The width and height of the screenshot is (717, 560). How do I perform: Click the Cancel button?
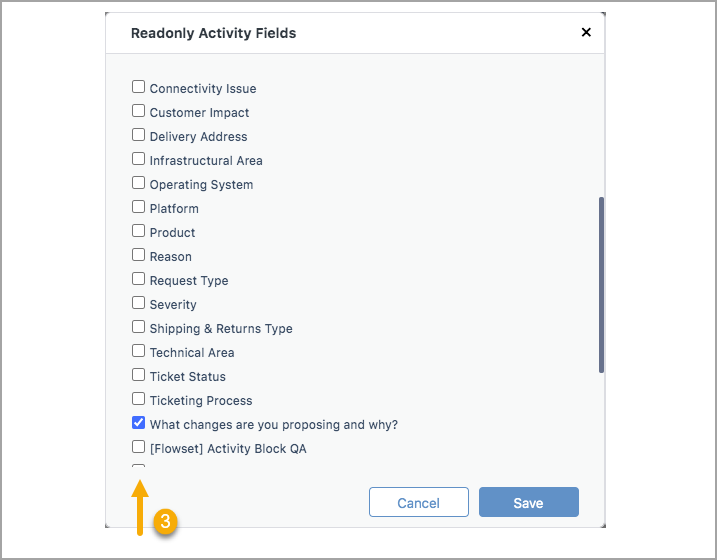coord(418,502)
